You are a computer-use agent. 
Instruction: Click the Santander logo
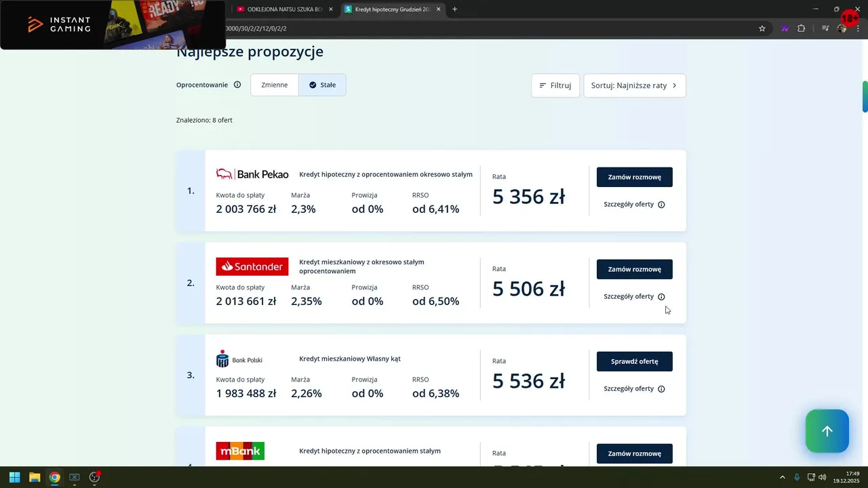pos(252,266)
